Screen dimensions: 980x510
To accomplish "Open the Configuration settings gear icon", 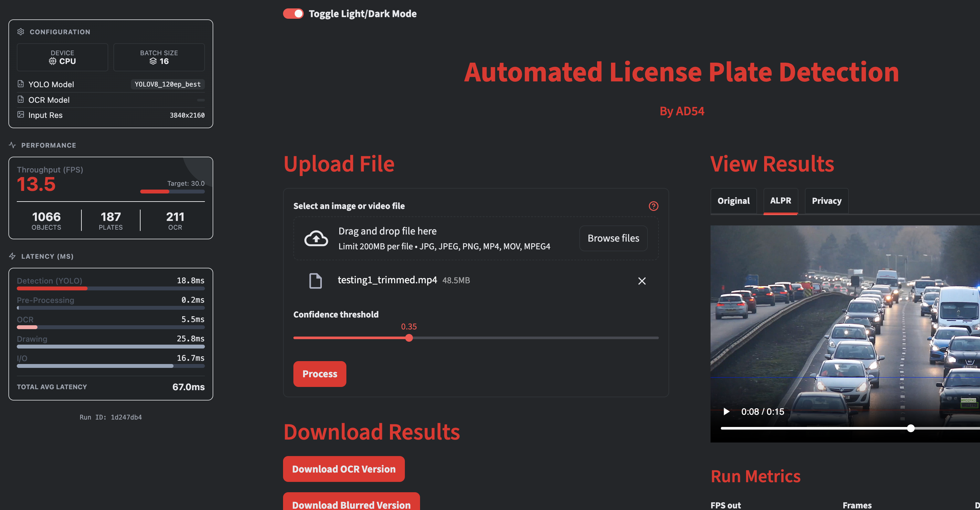I will pos(21,32).
